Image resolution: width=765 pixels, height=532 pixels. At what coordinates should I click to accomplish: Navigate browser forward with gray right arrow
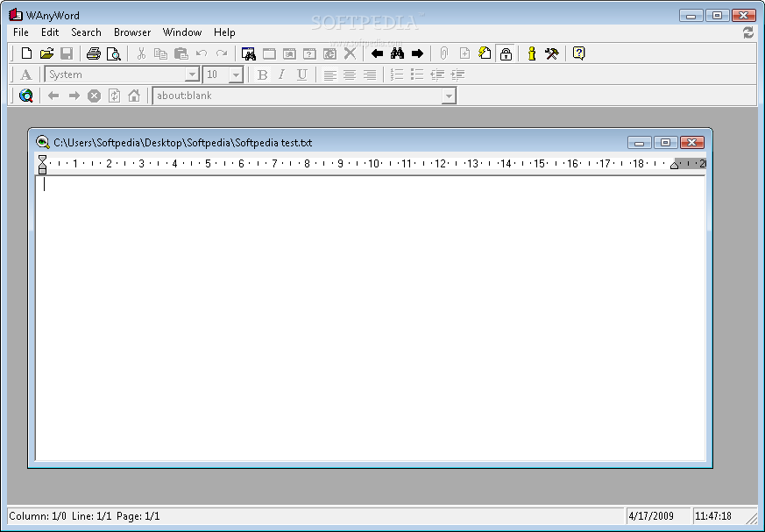pyautogui.click(x=74, y=96)
